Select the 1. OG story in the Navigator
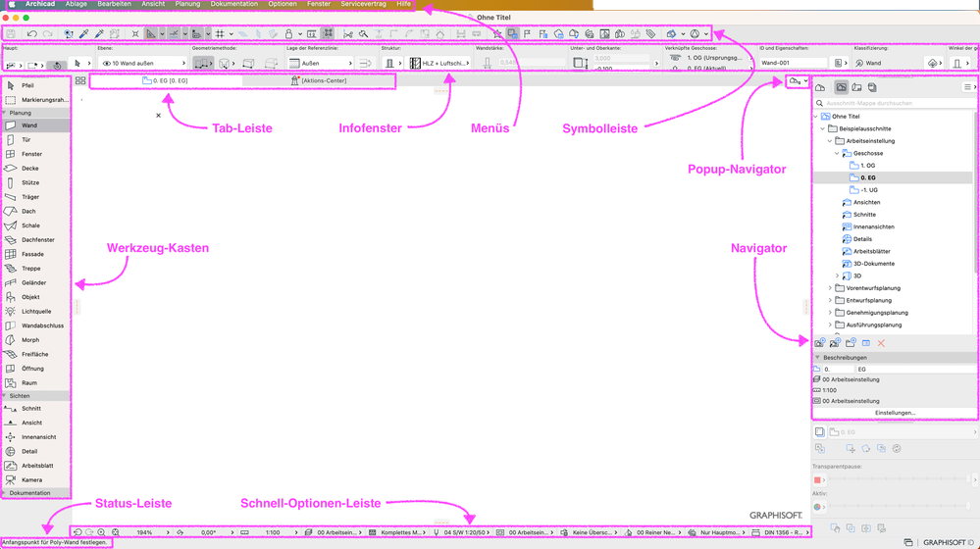The width and height of the screenshot is (980, 549). (x=867, y=166)
